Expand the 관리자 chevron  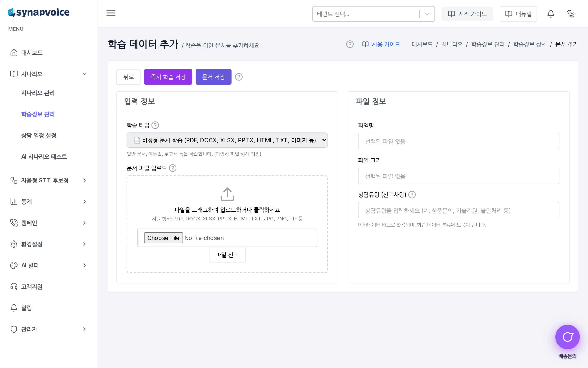pos(84,329)
